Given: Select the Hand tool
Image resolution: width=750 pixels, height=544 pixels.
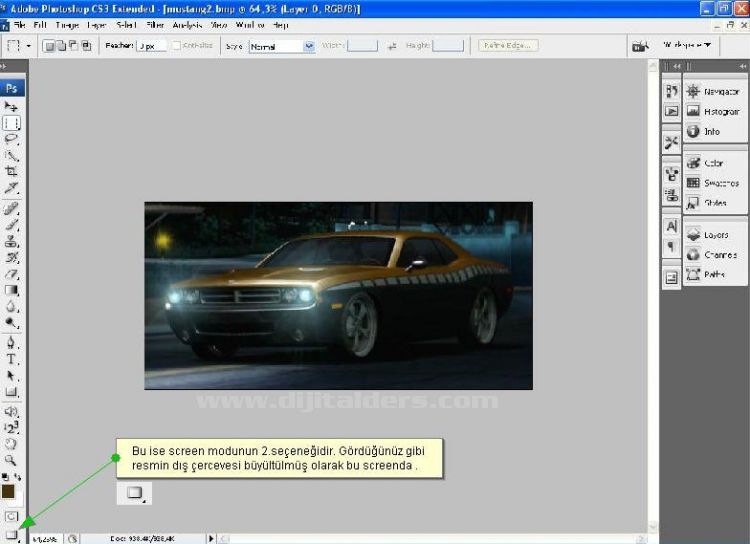Looking at the screenshot, I should (11, 444).
